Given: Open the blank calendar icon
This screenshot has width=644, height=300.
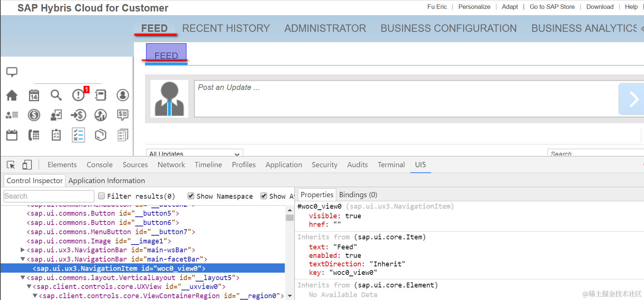Looking at the screenshot, I should point(12,135).
